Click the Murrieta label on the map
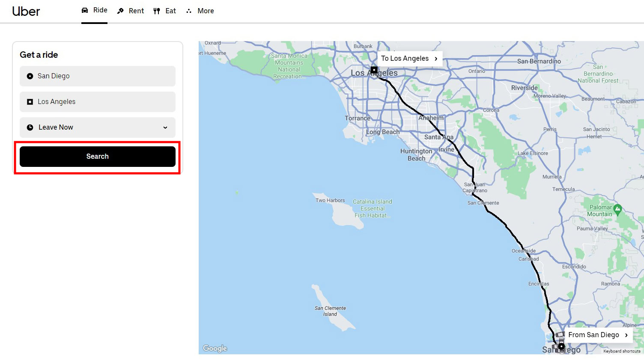 click(552, 177)
